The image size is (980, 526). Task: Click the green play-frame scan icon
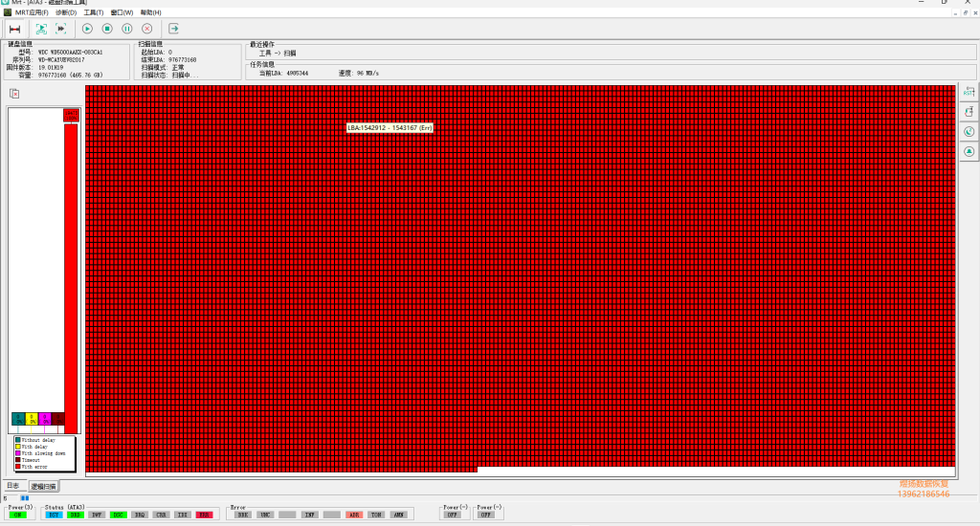click(x=41, y=29)
